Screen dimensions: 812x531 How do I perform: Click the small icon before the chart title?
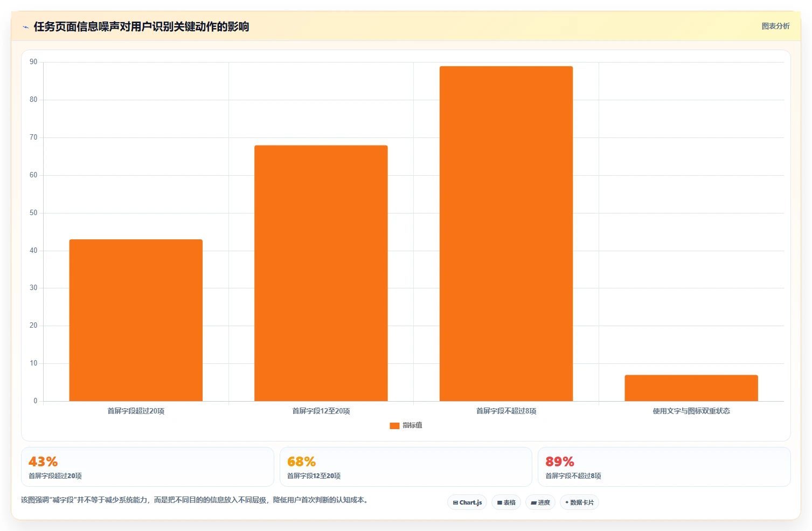pyautogui.click(x=25, y=27)
